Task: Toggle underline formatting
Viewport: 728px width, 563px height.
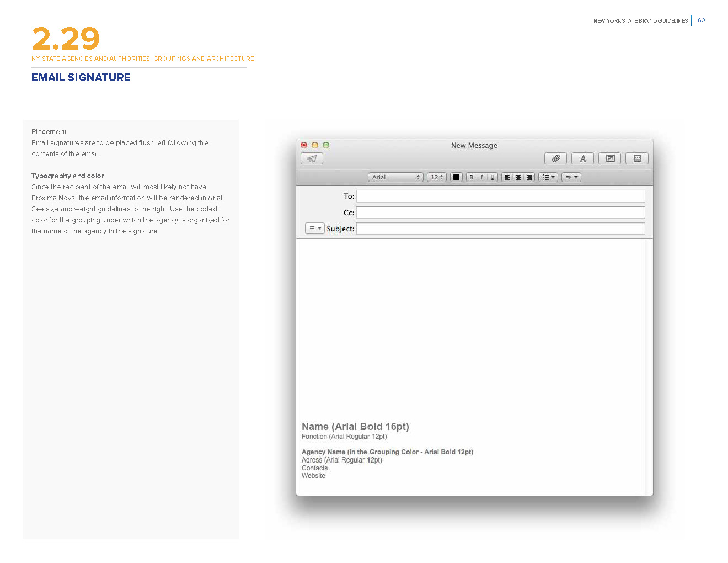Action: click(493, 177)
